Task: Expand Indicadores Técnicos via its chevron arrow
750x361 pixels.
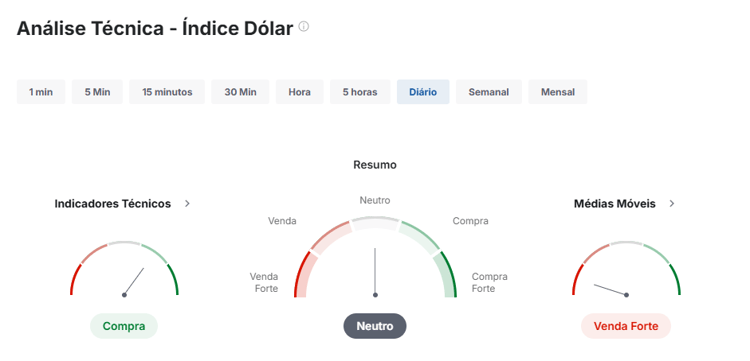Action: click(187, 204)
